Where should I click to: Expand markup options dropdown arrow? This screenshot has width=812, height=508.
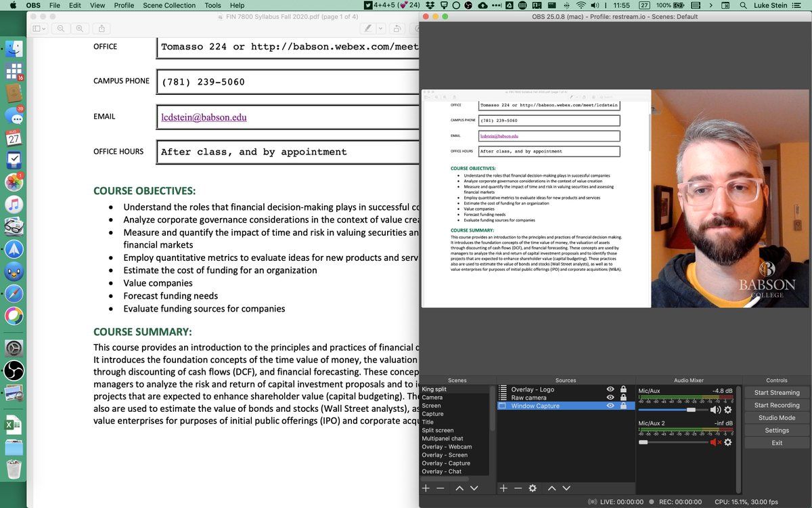(381, 28)
